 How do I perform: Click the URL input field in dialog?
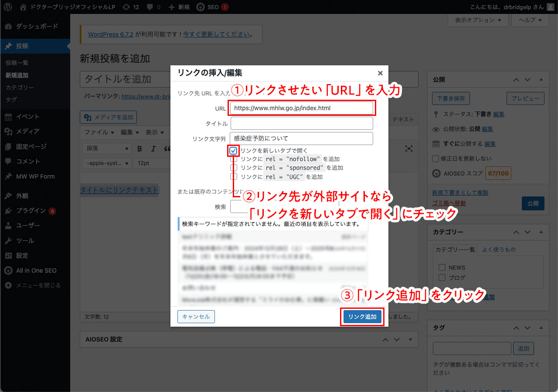click(302, 108)
